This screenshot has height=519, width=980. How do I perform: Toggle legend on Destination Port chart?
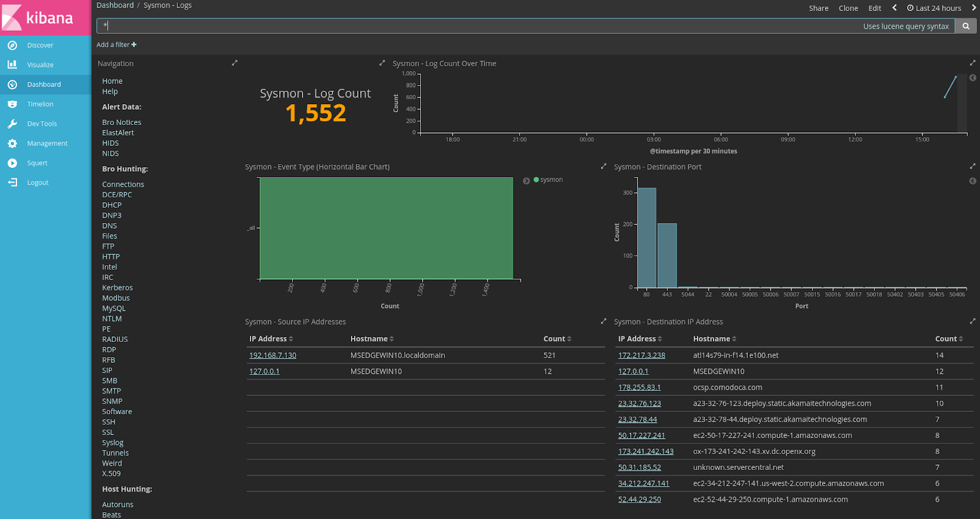[973, 181]
